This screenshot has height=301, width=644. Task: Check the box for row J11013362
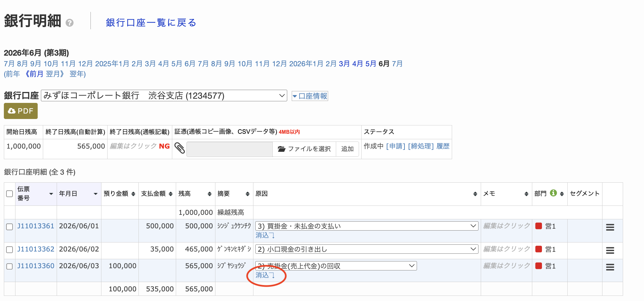tap(10, 250)
